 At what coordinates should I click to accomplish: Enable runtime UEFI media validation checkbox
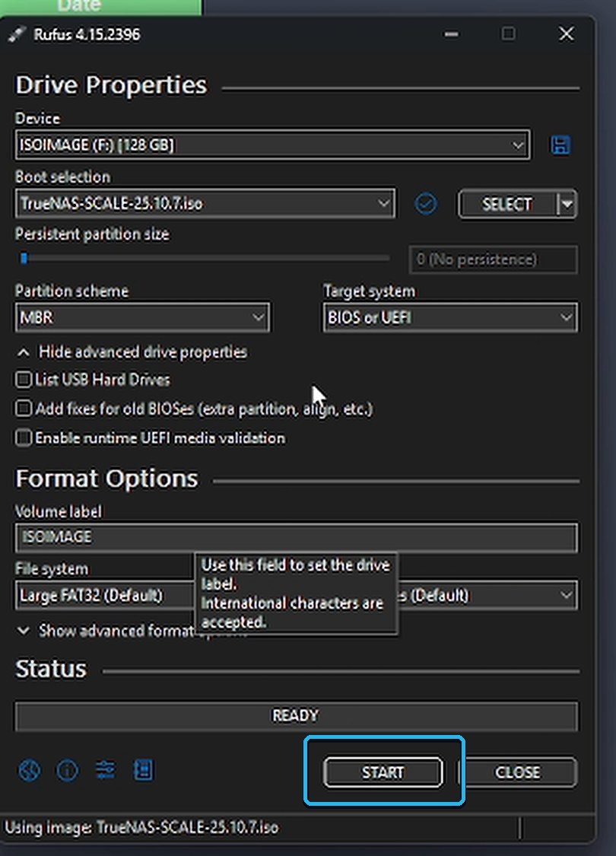tap(24, 438)
